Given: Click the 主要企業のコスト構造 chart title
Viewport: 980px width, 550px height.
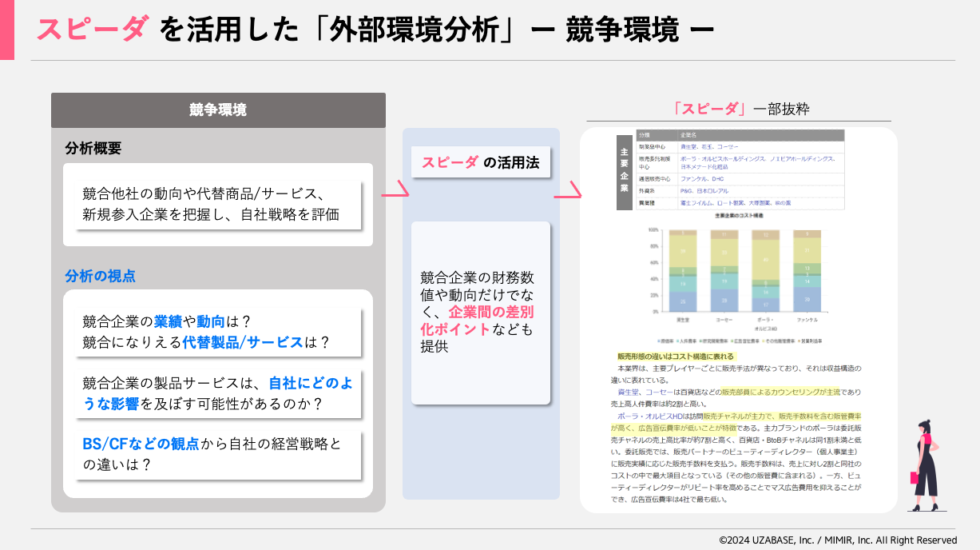Looking at the screenshot, I should [x=739, y=216].
